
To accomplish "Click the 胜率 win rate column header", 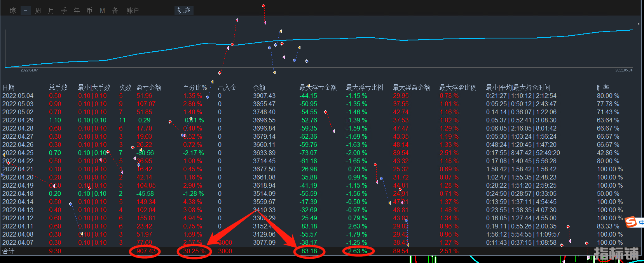I will click(603, 87).
